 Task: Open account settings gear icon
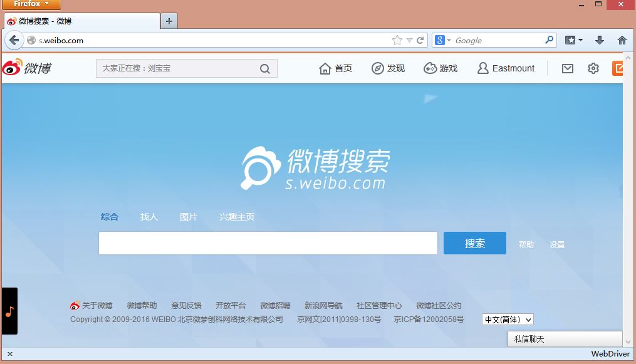point(593,68)
